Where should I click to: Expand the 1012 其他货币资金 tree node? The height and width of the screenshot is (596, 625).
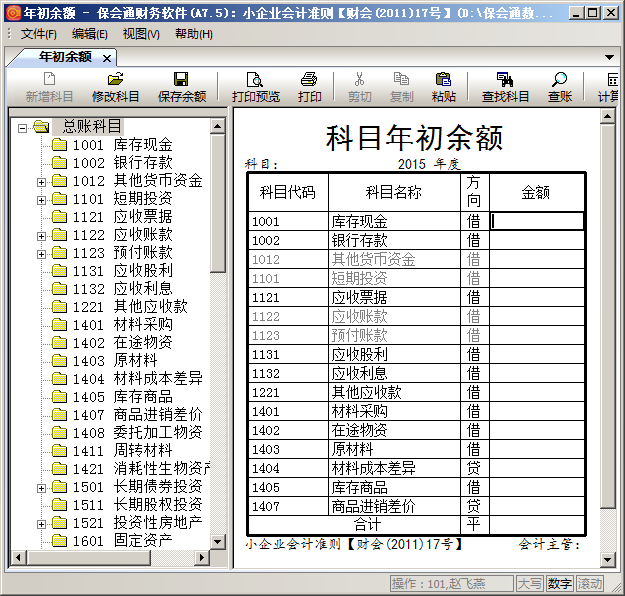click(41, 182)
